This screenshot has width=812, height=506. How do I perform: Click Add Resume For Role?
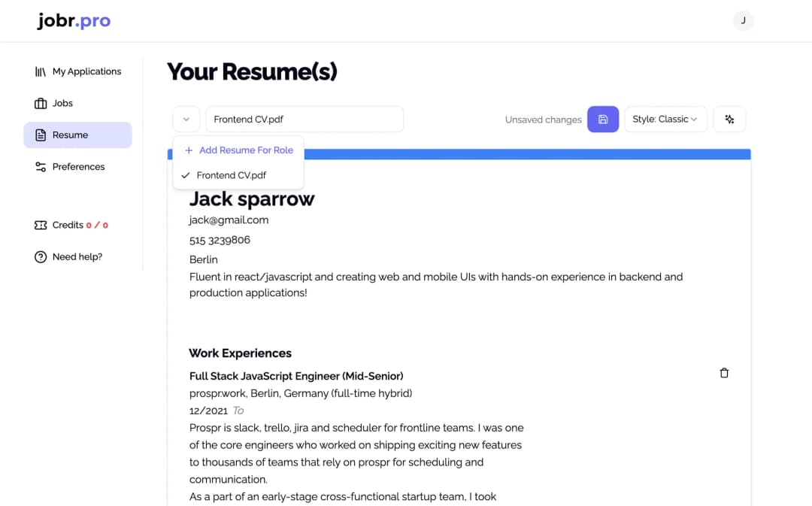(x=240, y=150)
